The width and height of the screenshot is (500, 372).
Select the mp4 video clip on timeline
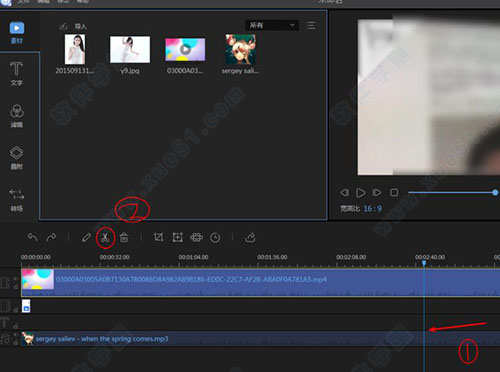click(x=260, y=282)
